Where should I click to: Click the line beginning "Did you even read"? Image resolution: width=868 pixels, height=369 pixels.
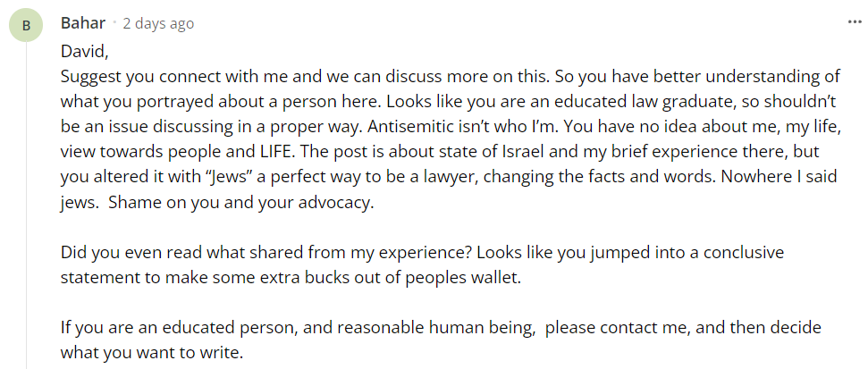pos(422,253)
